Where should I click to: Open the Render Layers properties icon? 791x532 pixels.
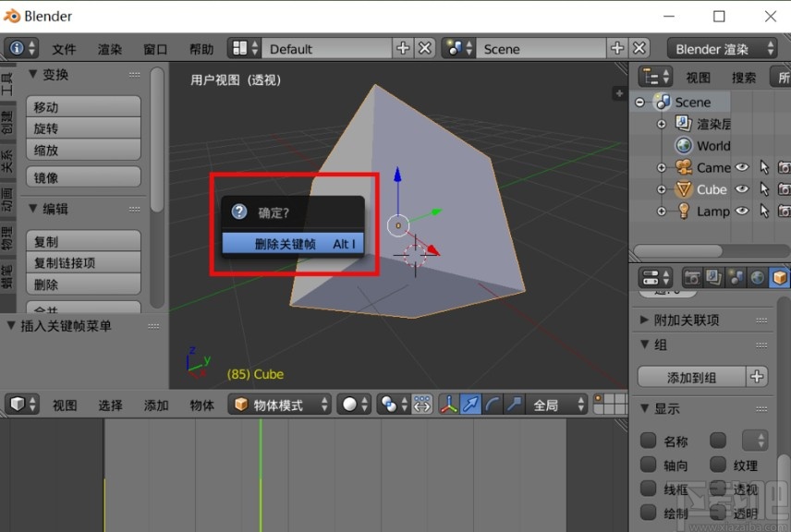click(713, 277)
